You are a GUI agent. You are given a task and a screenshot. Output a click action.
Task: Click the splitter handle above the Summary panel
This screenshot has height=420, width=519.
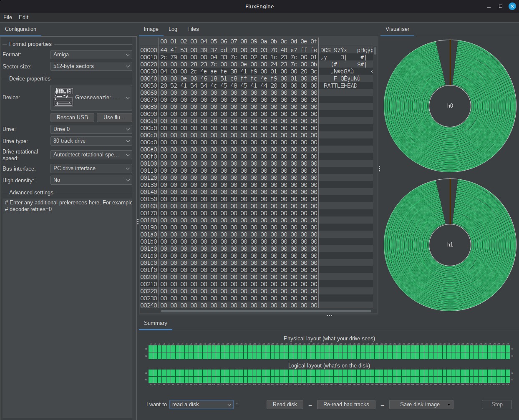click(x=329, y=315)
